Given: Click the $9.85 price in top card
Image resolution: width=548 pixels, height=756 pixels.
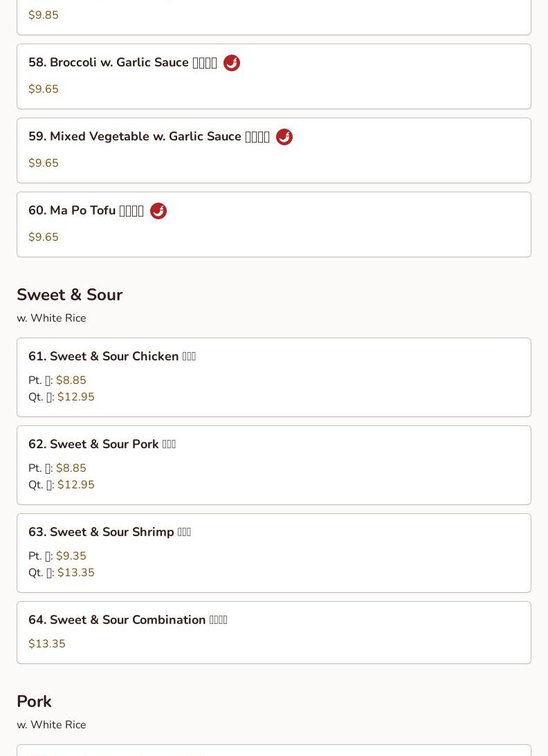Looking at the screenshot, I should (44, 15).
